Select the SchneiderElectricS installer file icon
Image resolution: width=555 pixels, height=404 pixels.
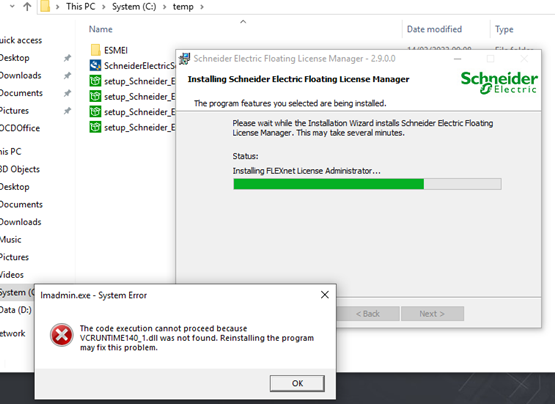(x=95, y=66)
